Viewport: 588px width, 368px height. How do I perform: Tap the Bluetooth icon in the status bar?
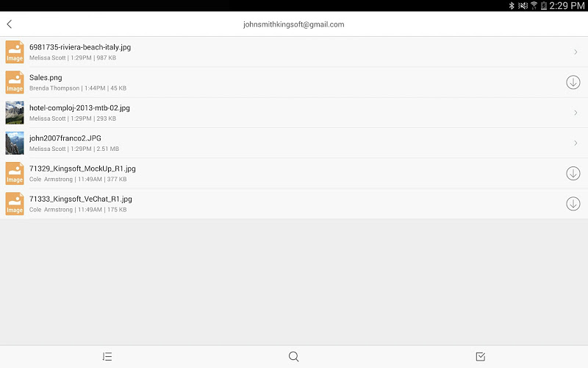512,6
